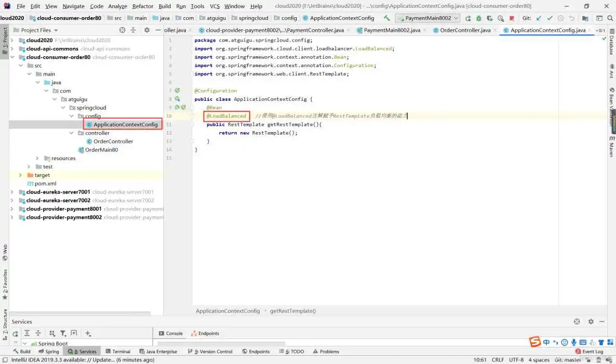Image resolution: width=616 pixels, height=364 pixels.
Task: Expand the cloud-eureka-server7001 module
Action: click(x=12, y=192)
